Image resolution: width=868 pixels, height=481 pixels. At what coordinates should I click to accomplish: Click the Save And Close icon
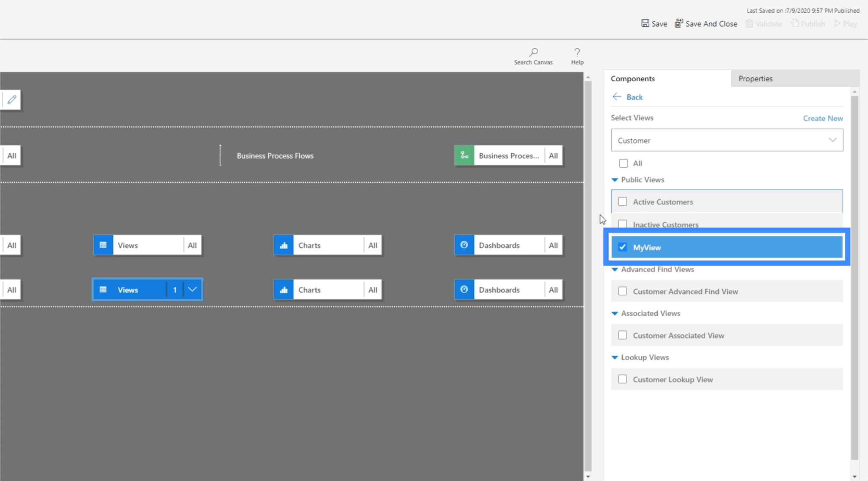[x=679, y=23]
